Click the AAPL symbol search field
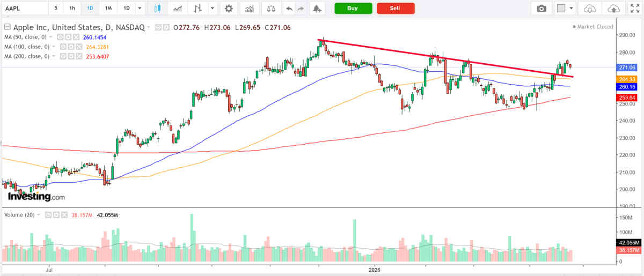Image resolution: width=644 pixels, height=276 pixels. pyautogui.click(x=24, y=9)
